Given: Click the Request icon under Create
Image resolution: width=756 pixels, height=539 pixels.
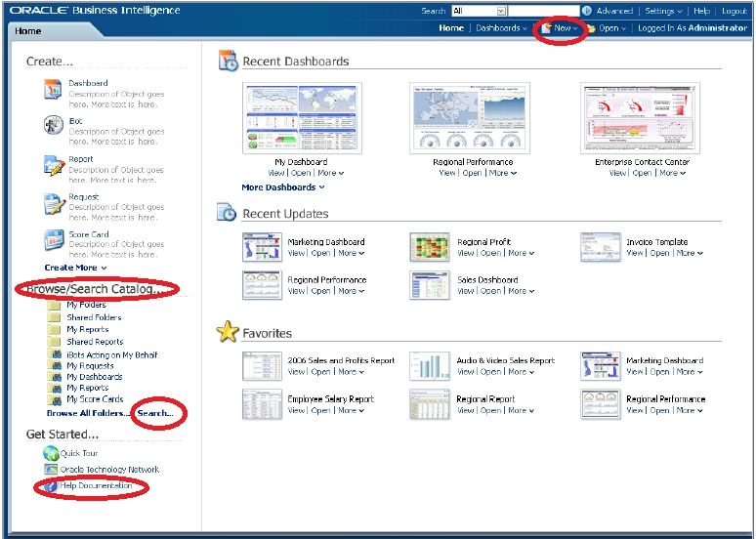Looking at the screenshot, I should tap(54, 203).
